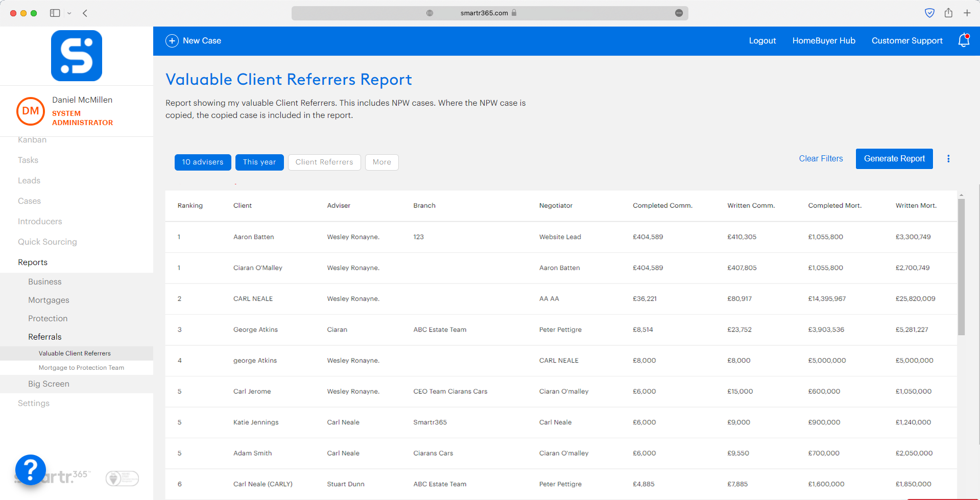Screen dimensions: 980x500
Task: Open Customer Support
Action: [907, 41]
